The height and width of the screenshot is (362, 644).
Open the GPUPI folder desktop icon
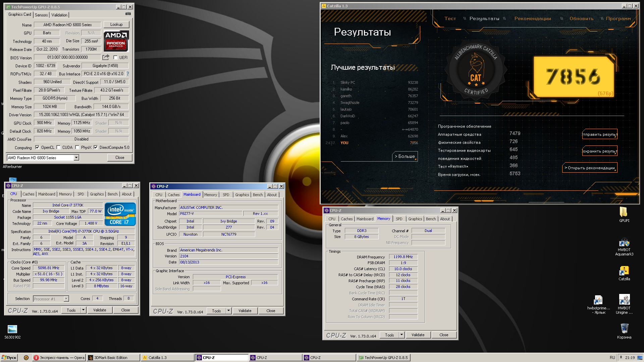point(624,214)
